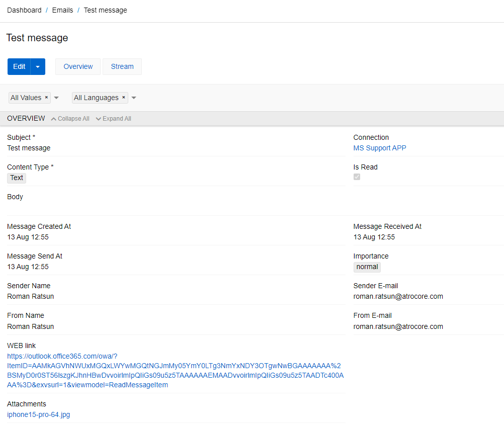
Task: Click the Collapse All chevron icon
Action: (53, 118)
